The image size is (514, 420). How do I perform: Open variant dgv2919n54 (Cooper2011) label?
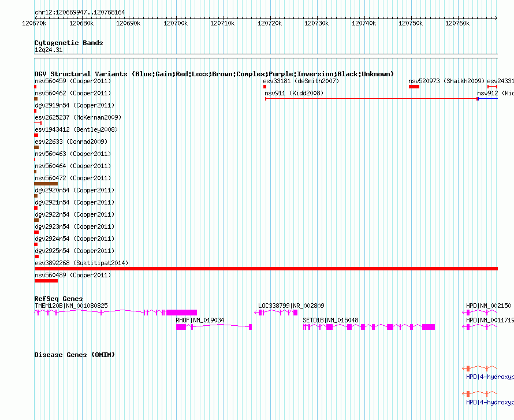tap(75, 105)
